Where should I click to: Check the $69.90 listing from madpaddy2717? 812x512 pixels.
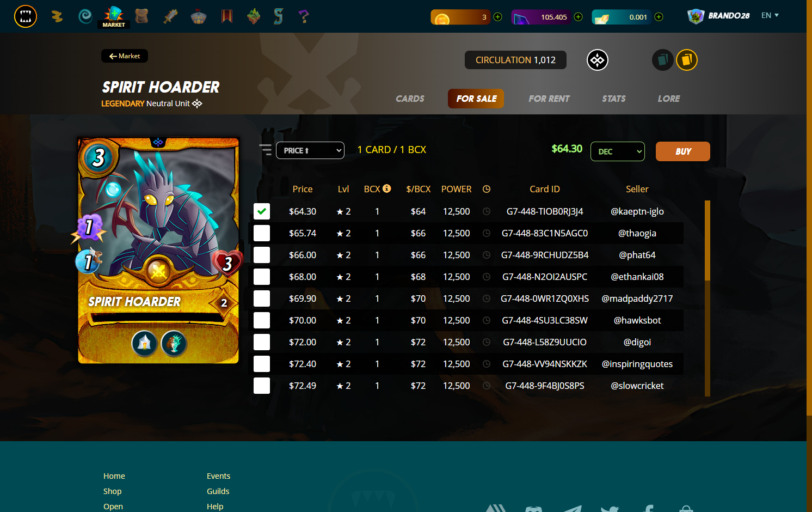tap(262, 298)
